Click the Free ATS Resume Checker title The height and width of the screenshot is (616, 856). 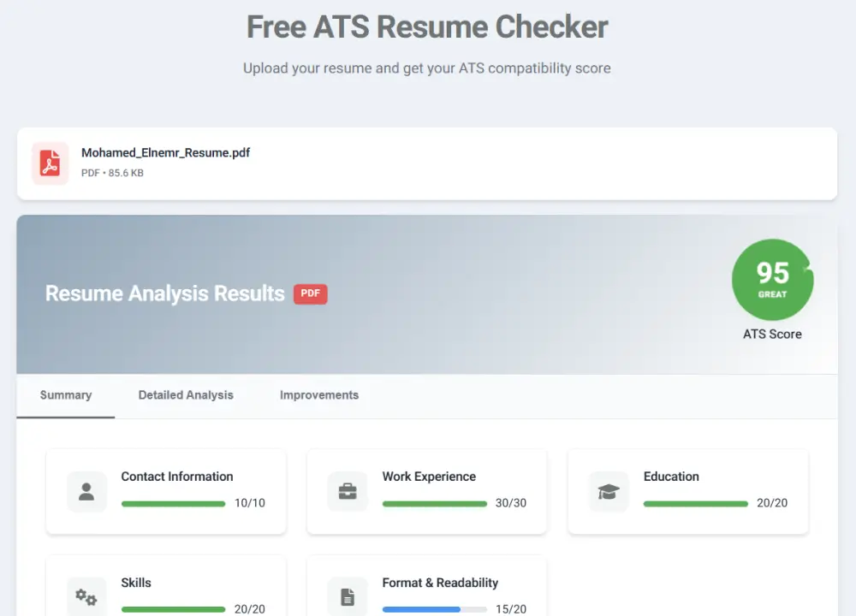click(x=427, y=27)
